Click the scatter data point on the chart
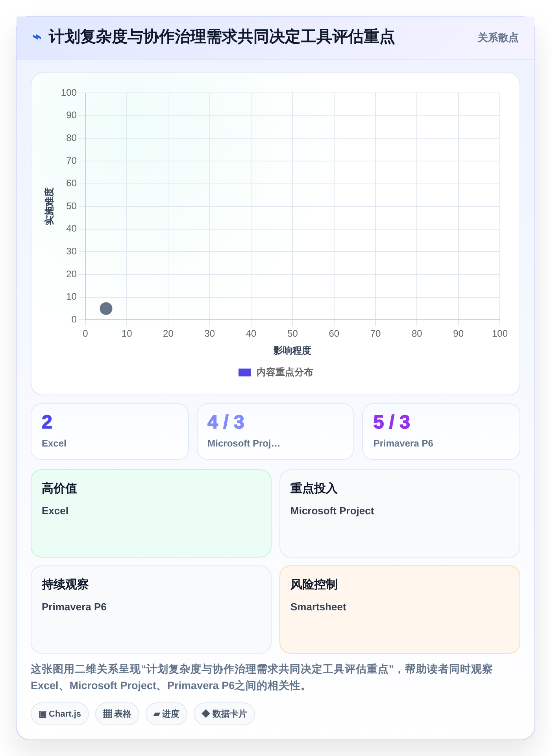 [106, 308]
